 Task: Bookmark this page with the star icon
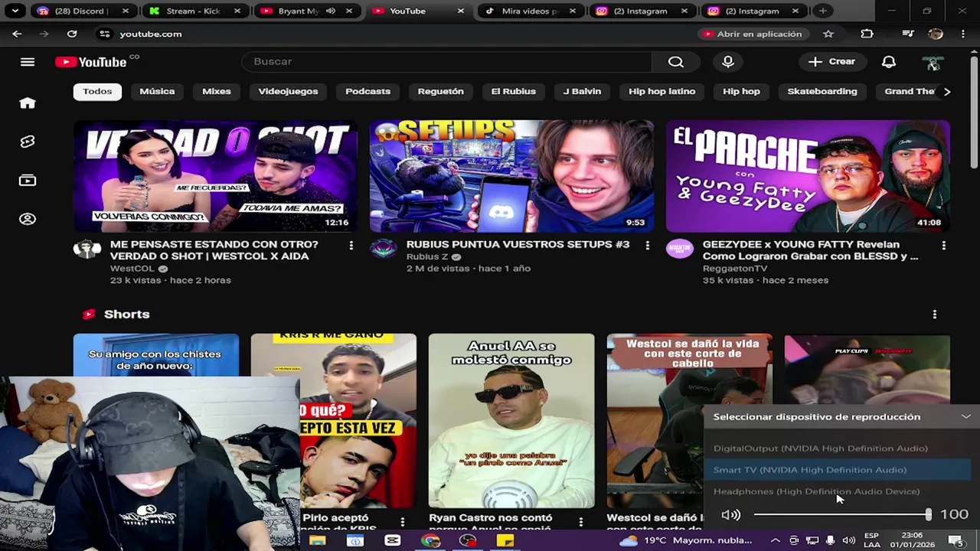pos(828,34)
